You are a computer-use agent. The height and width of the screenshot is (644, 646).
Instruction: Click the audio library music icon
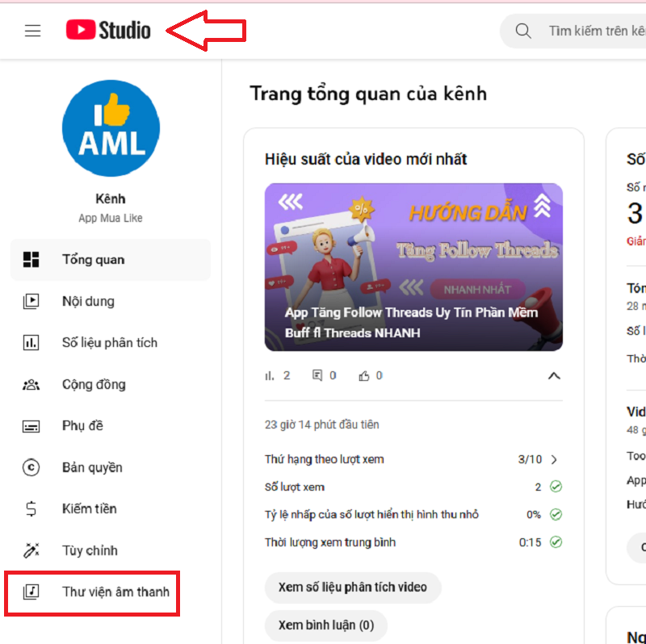click(x=31, y=592)
